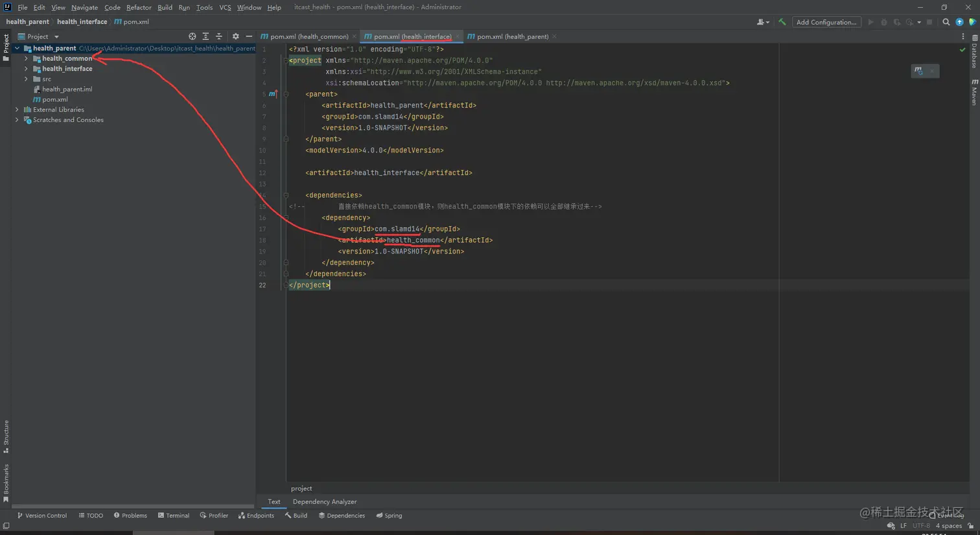Toggle the Database tool window on right sidebar

[x=974, y=53]
